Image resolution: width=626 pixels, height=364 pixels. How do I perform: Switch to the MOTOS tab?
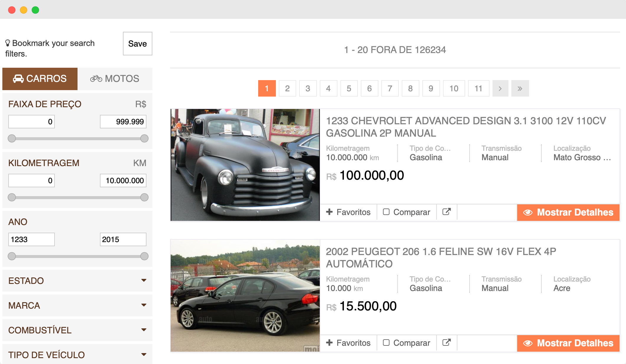[x=115, y=79]
